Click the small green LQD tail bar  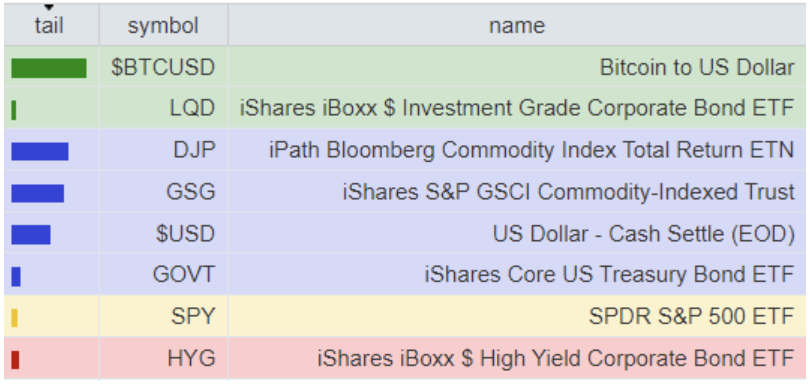pos(14,110)
